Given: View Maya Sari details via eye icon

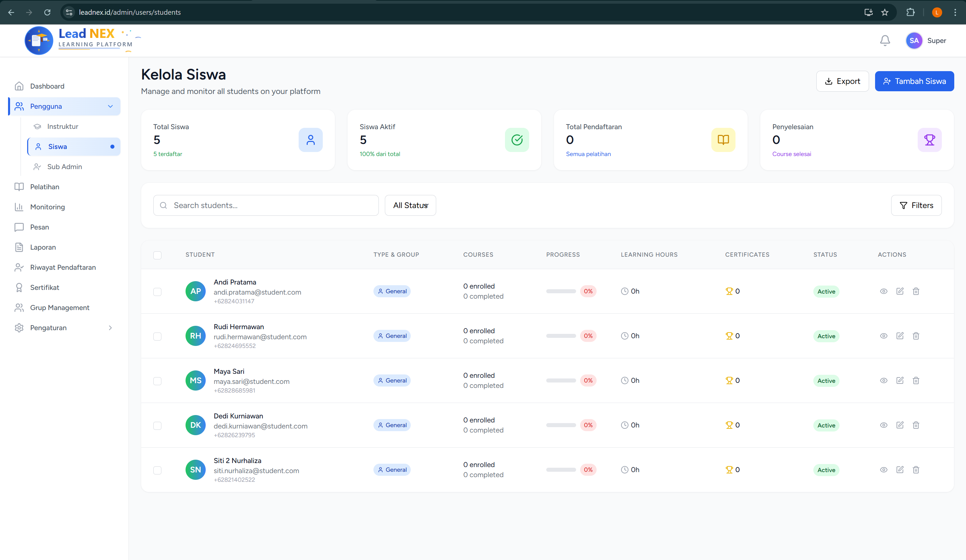Looking at the screenshot, I should [x=883, y=380].
